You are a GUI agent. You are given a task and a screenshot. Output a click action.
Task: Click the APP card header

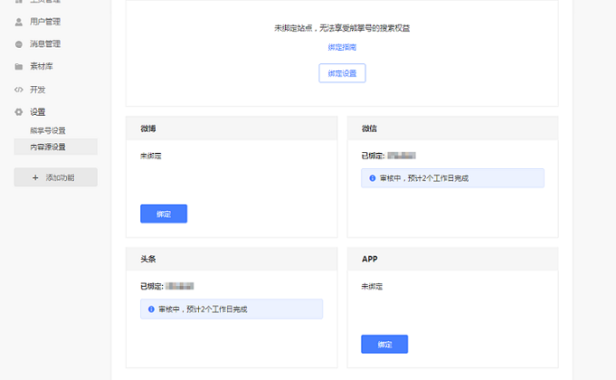453,259
